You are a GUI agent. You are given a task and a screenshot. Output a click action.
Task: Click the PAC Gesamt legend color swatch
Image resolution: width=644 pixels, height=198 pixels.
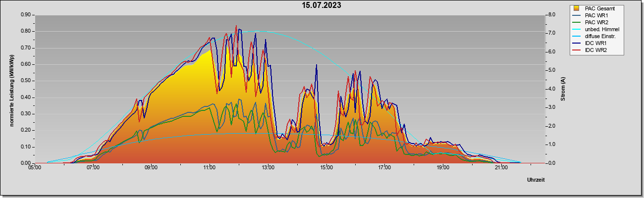[577, 8]
